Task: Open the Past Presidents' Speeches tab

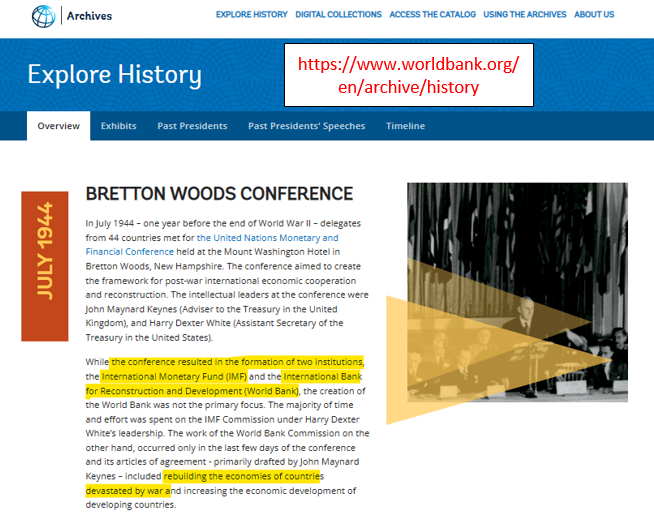Action: (307, 126)
